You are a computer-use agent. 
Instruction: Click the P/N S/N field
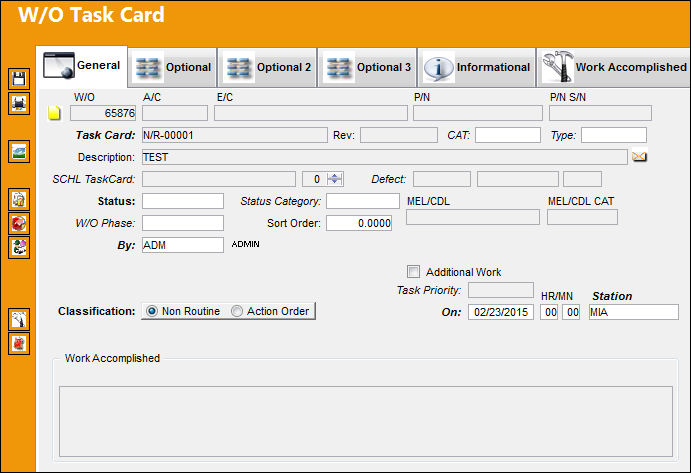pyautogui.click(x=600, y=113)
